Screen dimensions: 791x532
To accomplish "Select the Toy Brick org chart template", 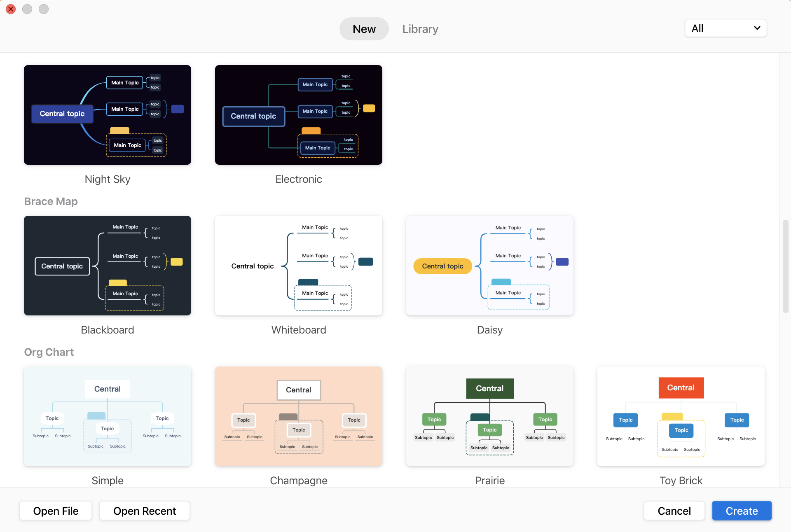I will coord(681,416).
